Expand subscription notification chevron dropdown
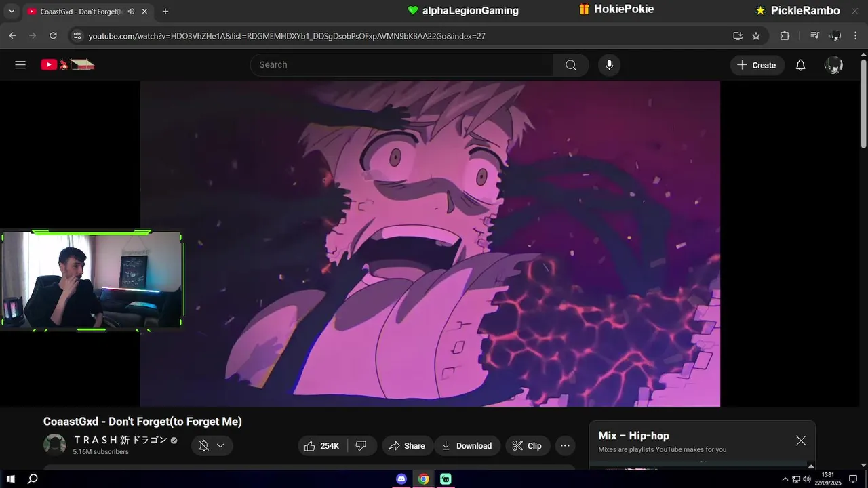The height and width of the screenshot is (488, 868). pyautogui.click(x=220, y=445)
